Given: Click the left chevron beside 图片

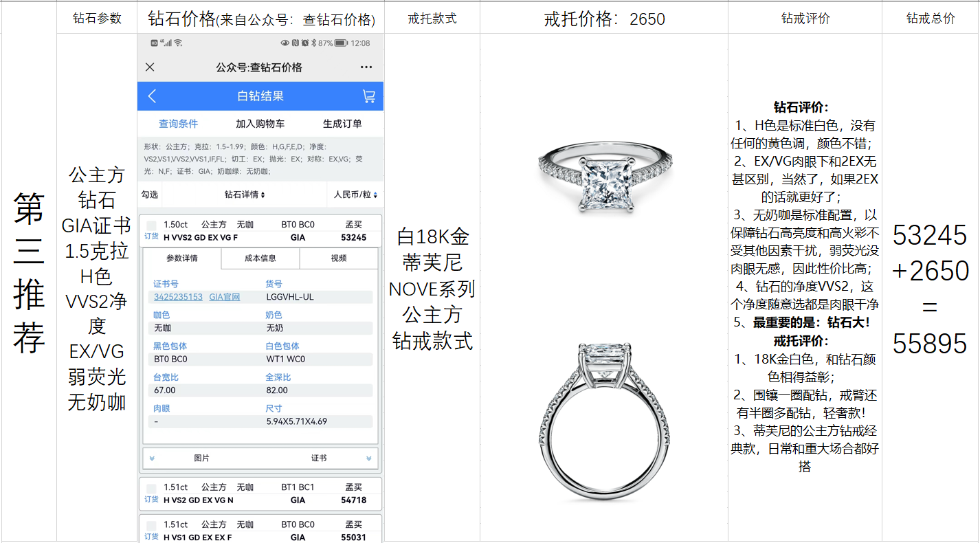Looking at the screenshot, I should (152, 458).
